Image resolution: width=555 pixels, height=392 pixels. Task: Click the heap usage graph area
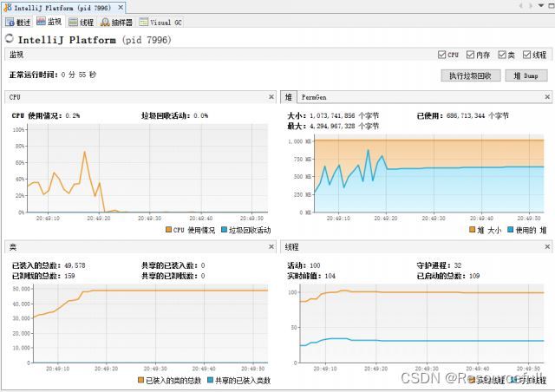(429, 173)
